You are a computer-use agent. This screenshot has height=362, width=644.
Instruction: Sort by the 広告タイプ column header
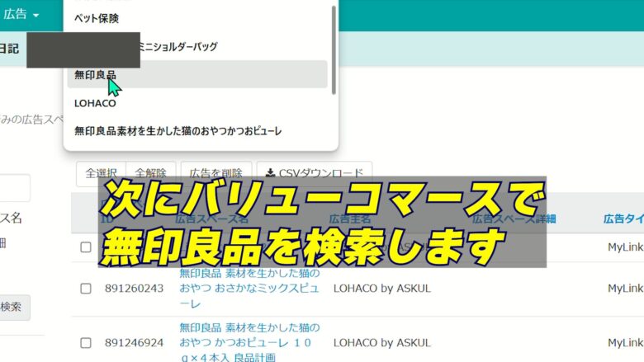tap(623, 219)
